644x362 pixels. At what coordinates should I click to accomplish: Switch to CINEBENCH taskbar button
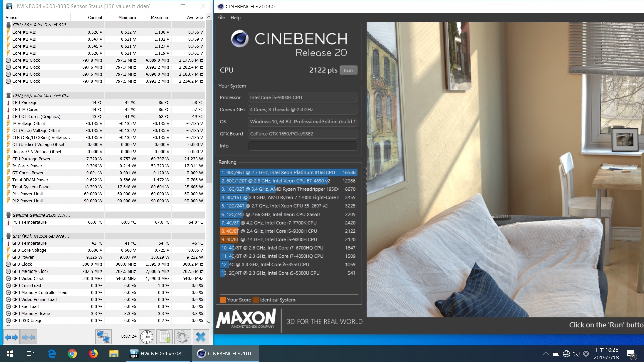[226, 354]
